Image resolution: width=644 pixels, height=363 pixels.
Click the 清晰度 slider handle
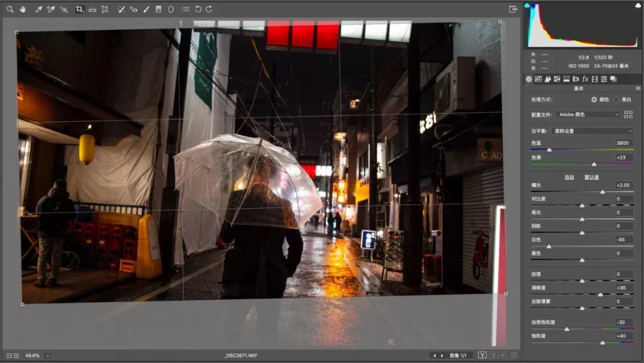pyautogui.click(x=600, y=294)
